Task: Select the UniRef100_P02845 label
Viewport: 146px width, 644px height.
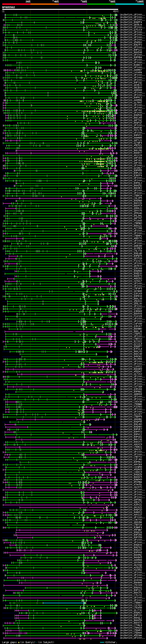Action: (x=131, y=221)
